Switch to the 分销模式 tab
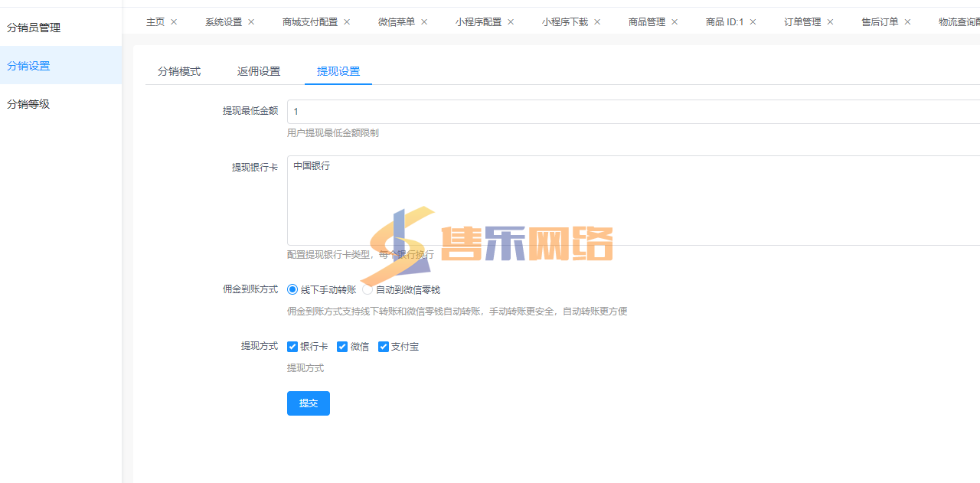This screenshot has height=483, width=980. coord(179,71)
